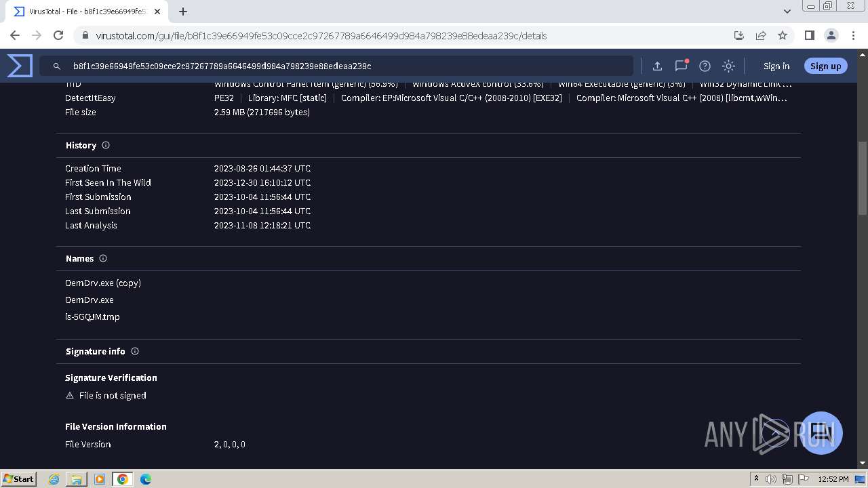Reload the page
868x488 pixels.
click(58, 35)
